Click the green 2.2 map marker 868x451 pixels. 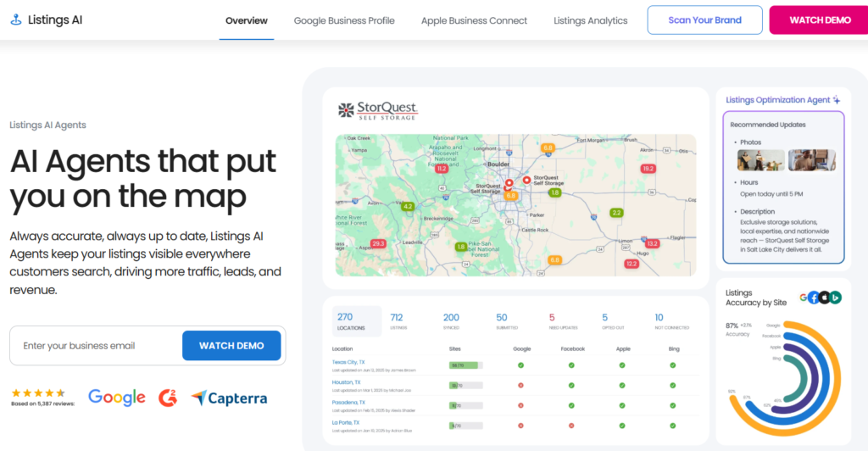pos(616,213)
